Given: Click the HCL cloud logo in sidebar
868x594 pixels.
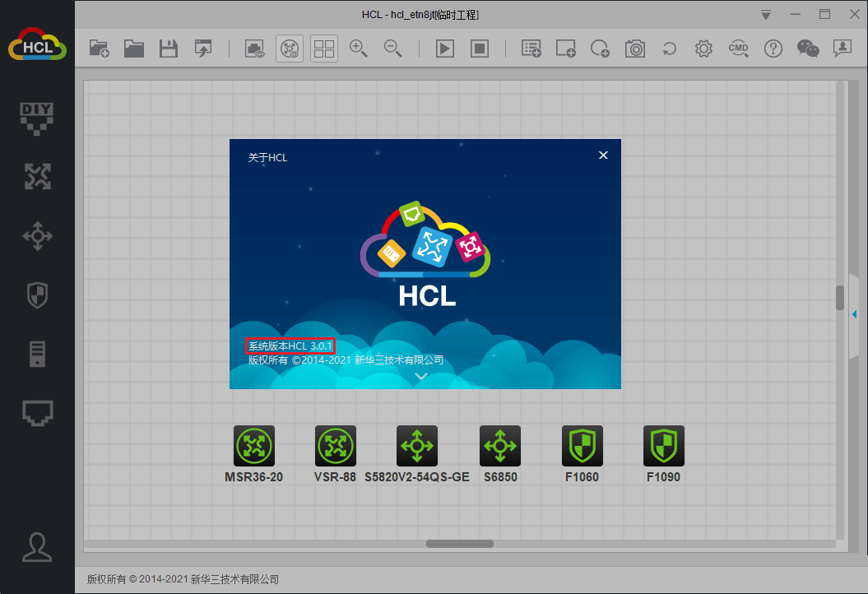Looking at the screenshot, I should tap(37, 45).
